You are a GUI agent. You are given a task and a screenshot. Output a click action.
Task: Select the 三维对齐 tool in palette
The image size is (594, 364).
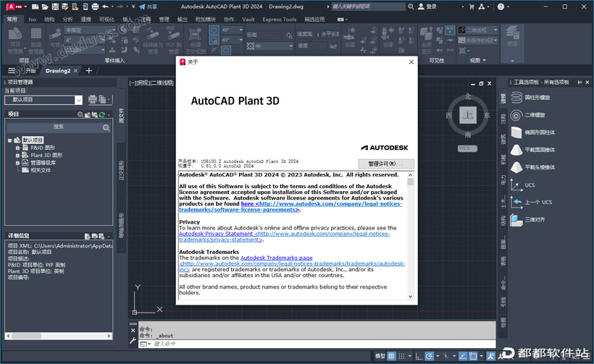tap(527, 219)
